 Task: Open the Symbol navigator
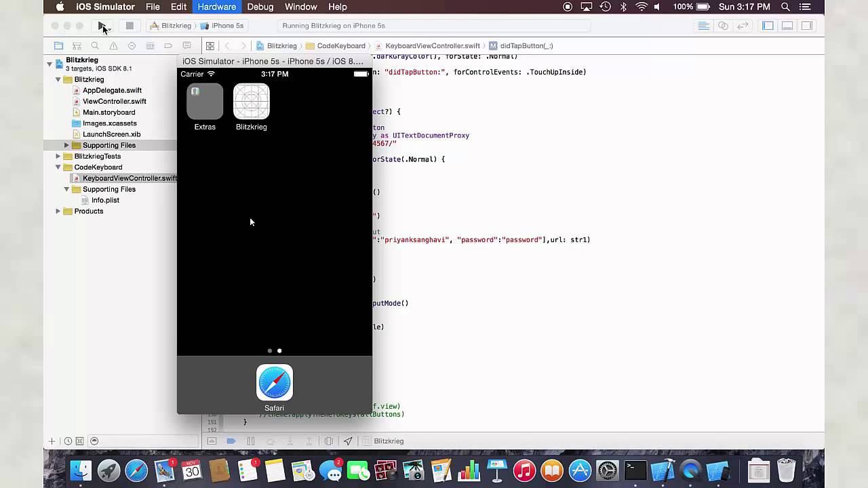pyautogui.click(x=77, y=45)
